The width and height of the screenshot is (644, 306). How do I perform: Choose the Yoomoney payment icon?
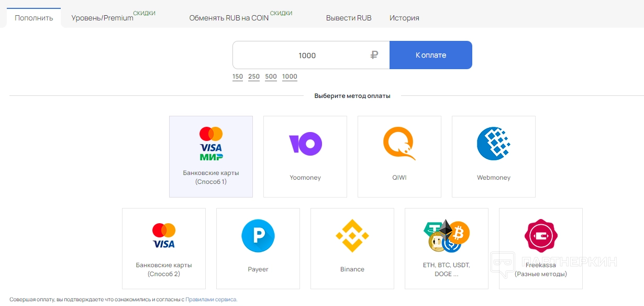click(x=305, y=143)
